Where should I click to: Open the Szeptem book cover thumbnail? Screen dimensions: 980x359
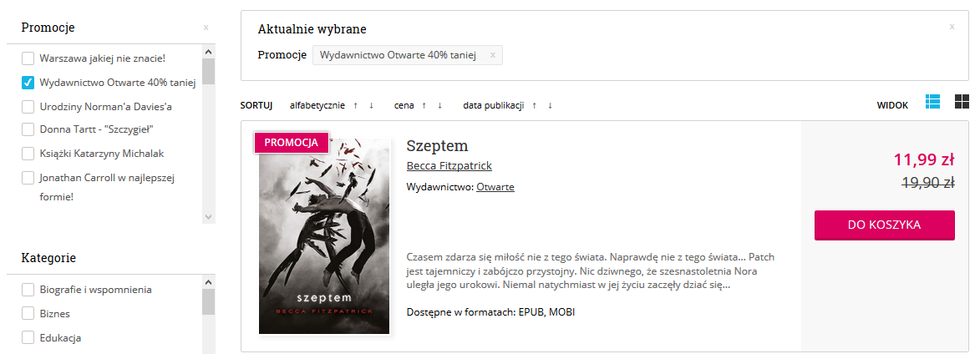(324, 236)
